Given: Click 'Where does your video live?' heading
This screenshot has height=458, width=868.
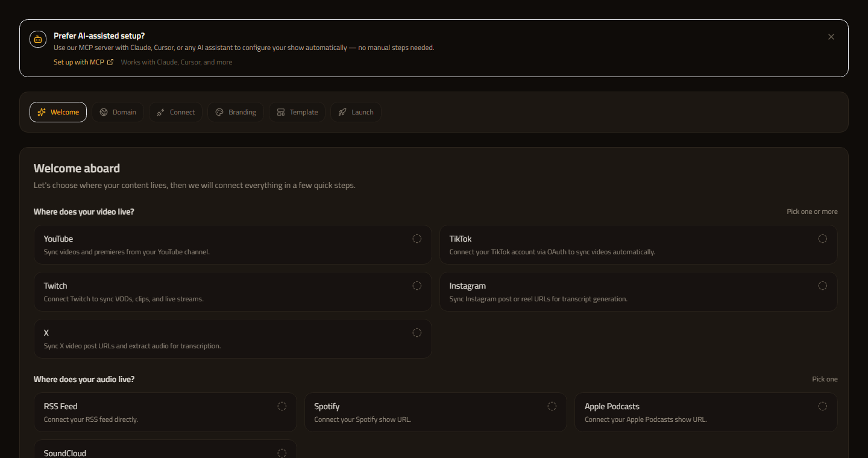Looking at the screenshot, I should [x=84, y=212].
